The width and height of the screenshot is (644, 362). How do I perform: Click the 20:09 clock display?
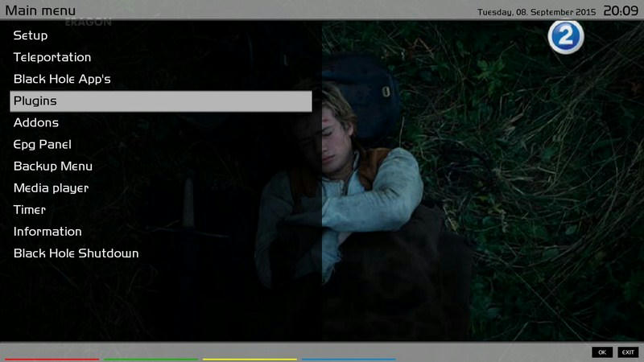tap(621, 10)
